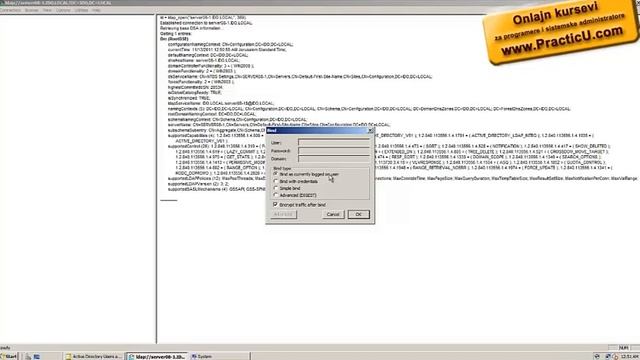Click the first system tray icon
Viewport: 640px width, 360px height.
click(x=597, y=356)
